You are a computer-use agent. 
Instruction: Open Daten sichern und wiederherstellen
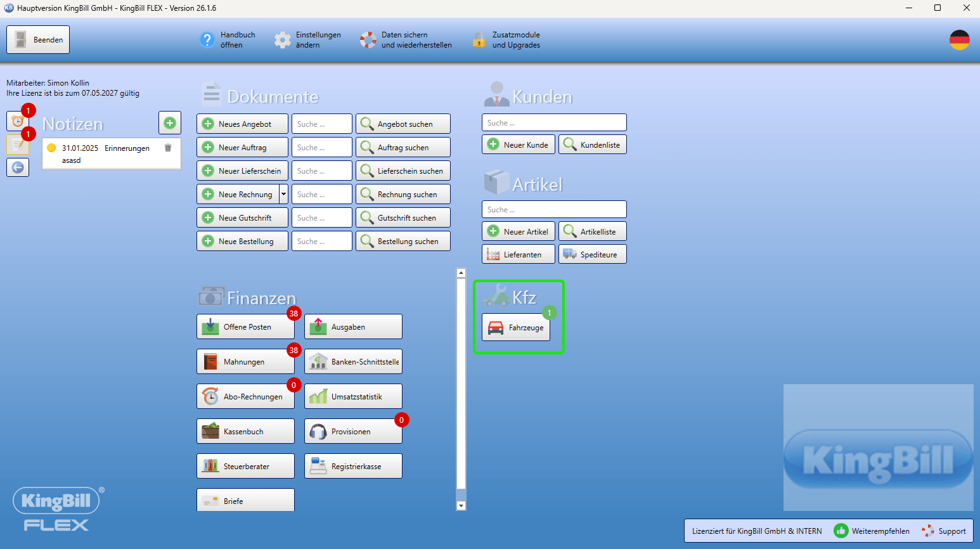(406, 40)
